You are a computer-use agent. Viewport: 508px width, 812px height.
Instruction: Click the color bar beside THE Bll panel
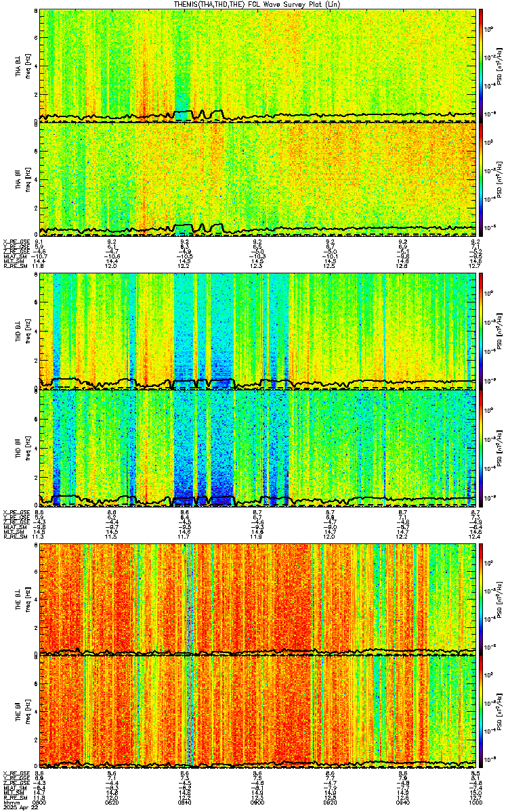pos(481,710)
